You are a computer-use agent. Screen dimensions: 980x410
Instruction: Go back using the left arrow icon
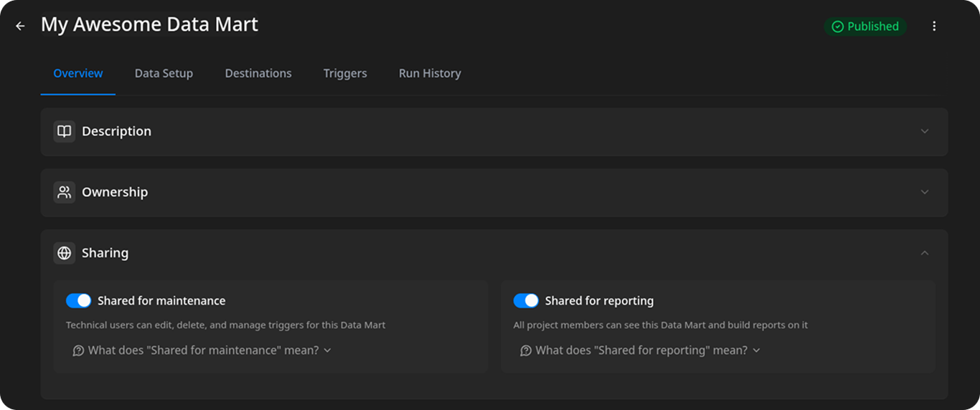[20, 26]
